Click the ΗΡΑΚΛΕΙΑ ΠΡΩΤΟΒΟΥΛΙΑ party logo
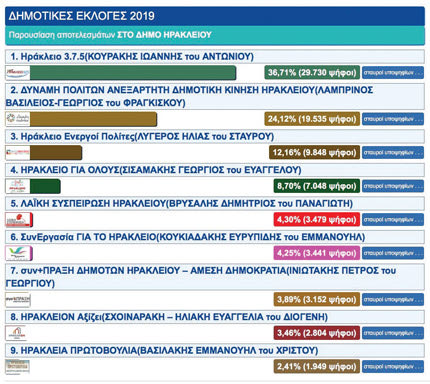430x384 pixels. pos(18,367)
